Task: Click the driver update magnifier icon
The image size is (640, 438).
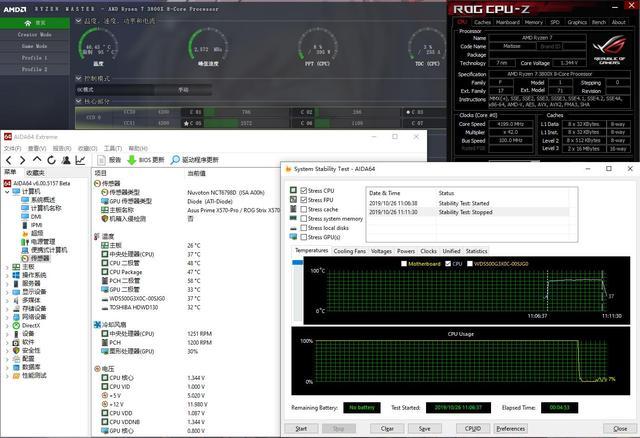Action: (x=174, y=159)
